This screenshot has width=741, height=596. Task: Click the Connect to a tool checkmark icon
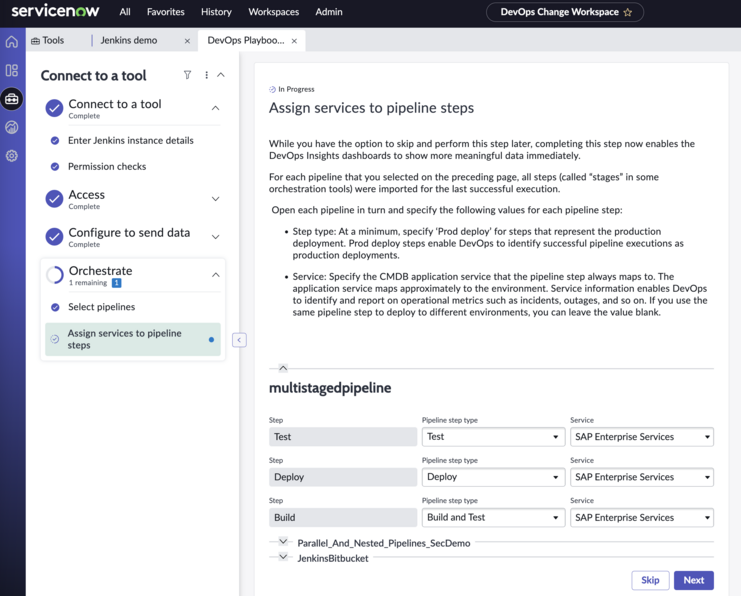(x=54, y=108)
